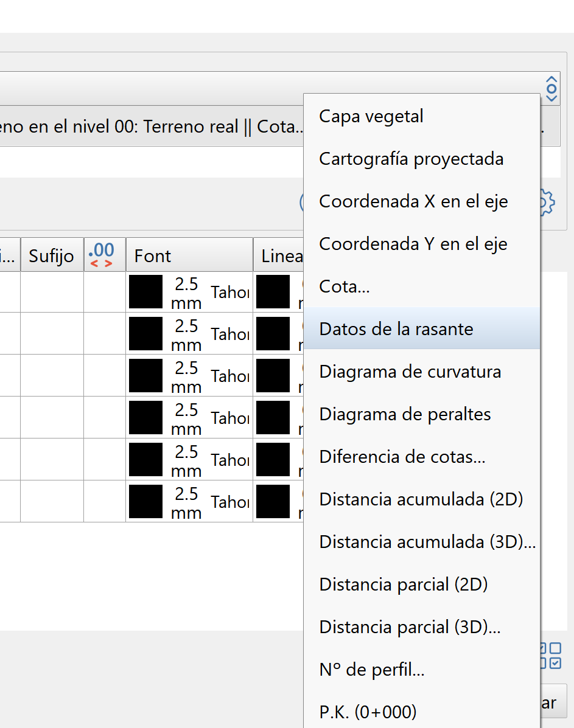The image size is (574, 728).
Task: Open the settings gear icon on the right
Action: (547, 201)
